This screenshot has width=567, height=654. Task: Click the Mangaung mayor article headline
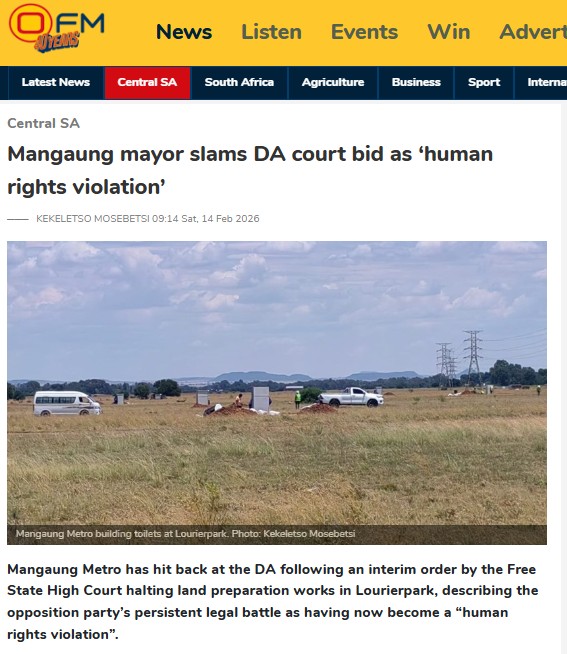pyautogui.click(x=250, y=170)
